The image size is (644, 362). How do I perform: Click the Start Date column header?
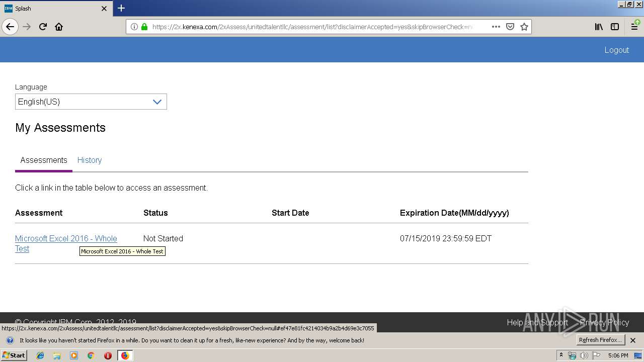(290, 213)
